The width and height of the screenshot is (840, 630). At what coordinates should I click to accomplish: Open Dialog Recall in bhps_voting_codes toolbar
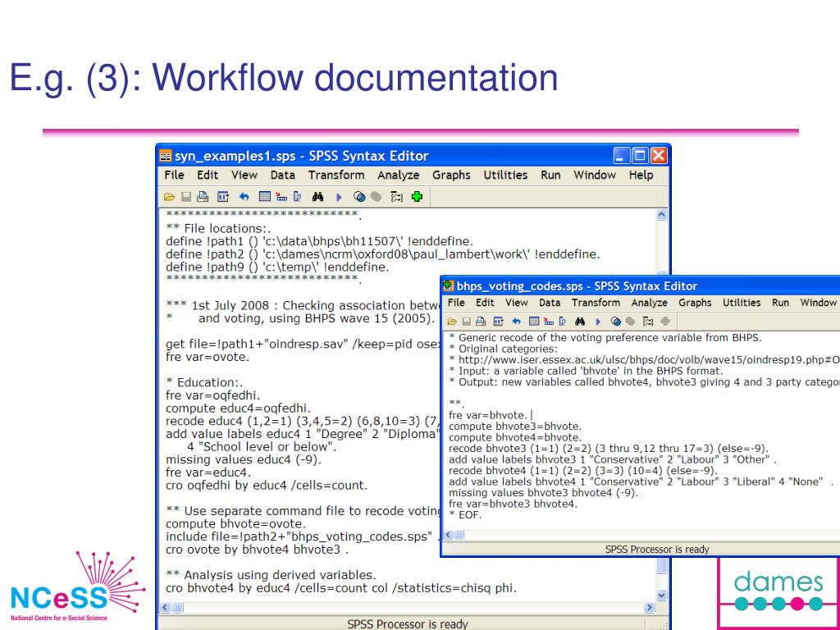point(499,322)
